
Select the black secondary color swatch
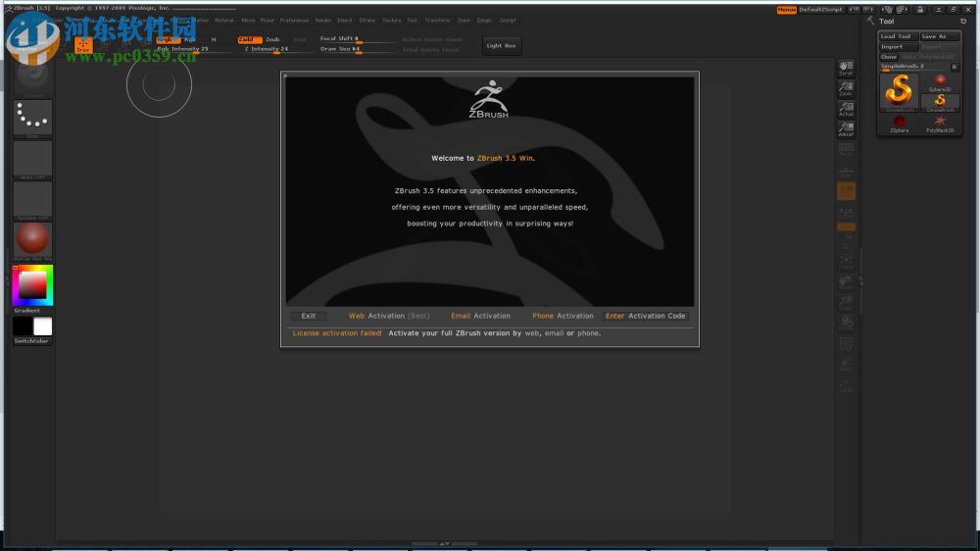pyautogui.click(x=23, y=326)
